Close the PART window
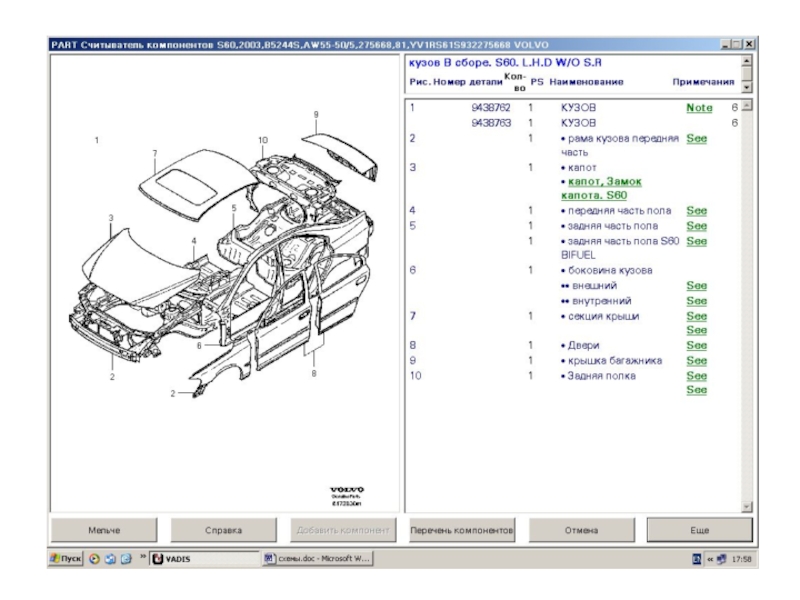Image resolution: width=800 pixels, height=600 pixels. (x=748, y=44)
